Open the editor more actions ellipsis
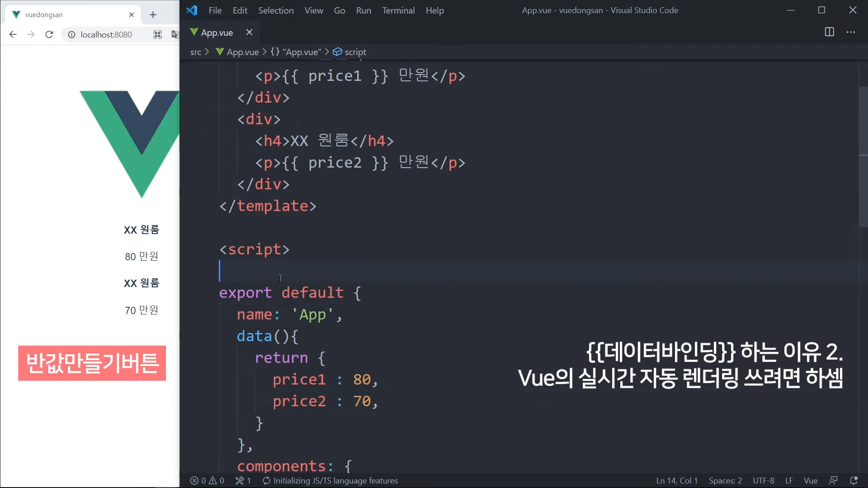The width and height of the screenshot is (868, 488). [851, 32]
